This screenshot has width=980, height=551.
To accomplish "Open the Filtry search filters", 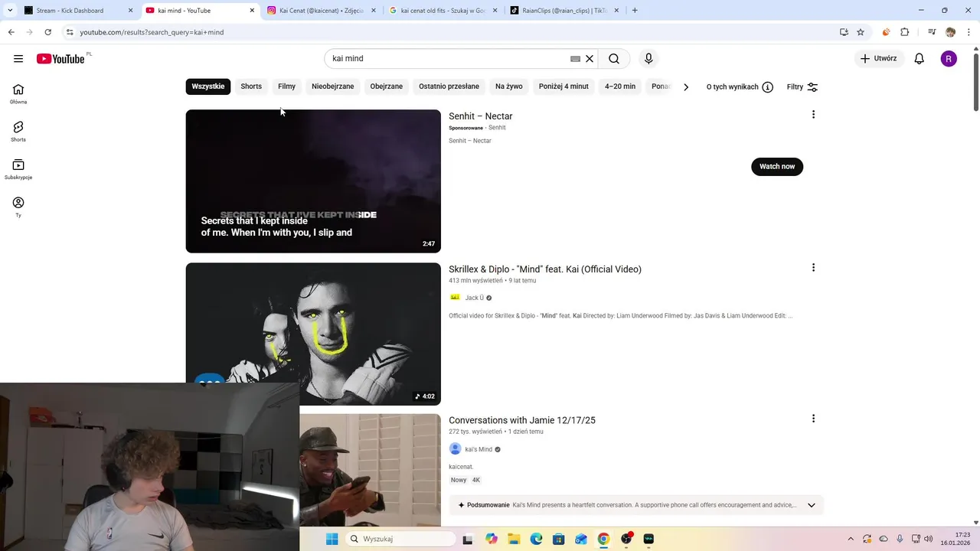I will click(x=802, y=87).
